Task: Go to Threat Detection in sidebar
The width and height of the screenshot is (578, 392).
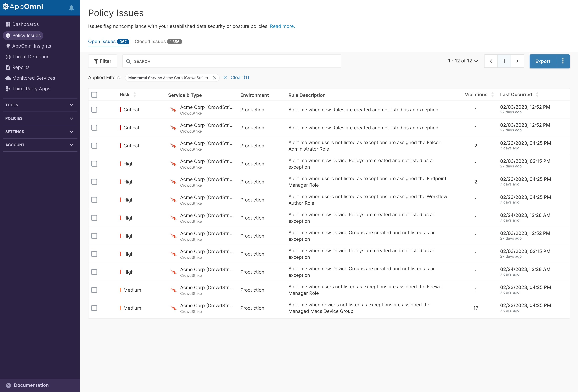Action: 8,57
